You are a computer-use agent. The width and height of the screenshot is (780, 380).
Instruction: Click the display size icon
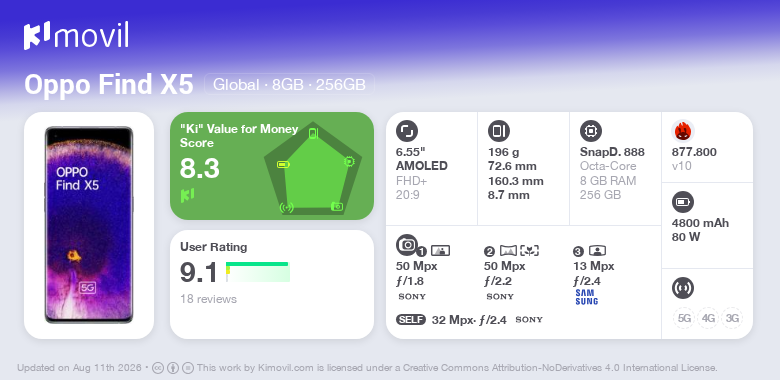[406, 131]
